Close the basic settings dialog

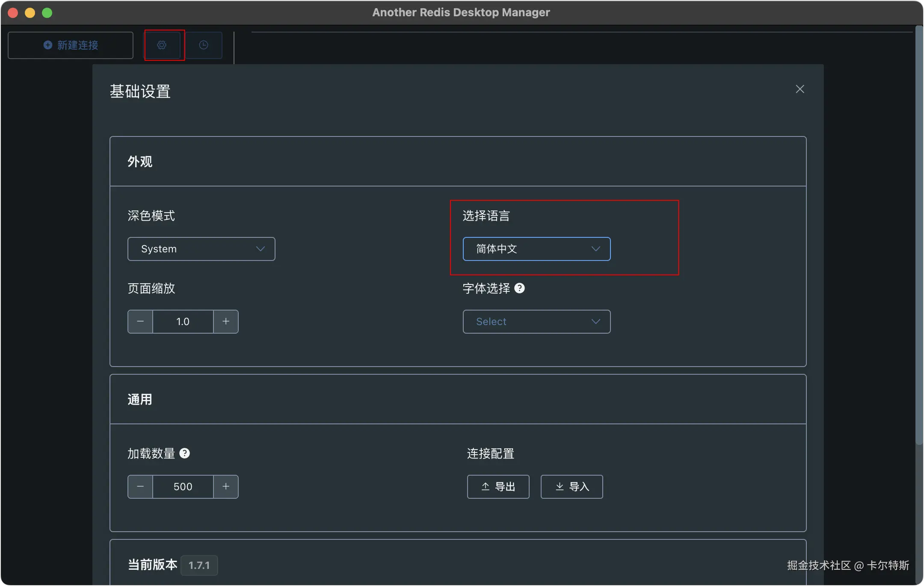(800, 89)
